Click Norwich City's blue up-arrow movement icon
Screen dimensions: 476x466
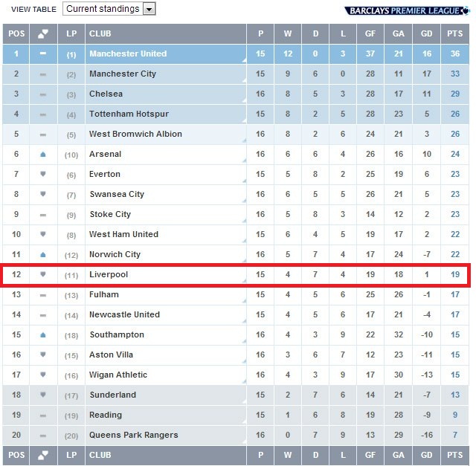pos(43,254)
